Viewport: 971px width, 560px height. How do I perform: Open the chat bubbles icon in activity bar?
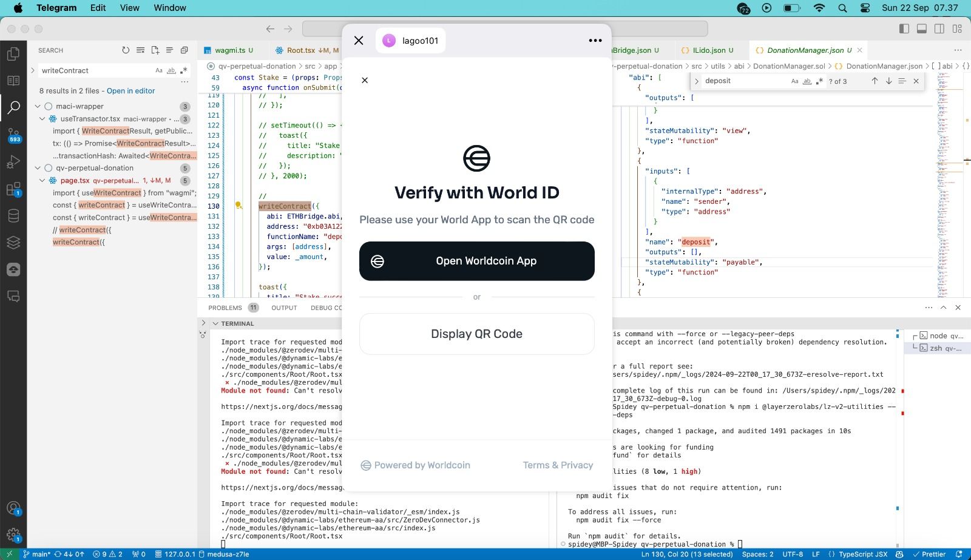[13, 296]
